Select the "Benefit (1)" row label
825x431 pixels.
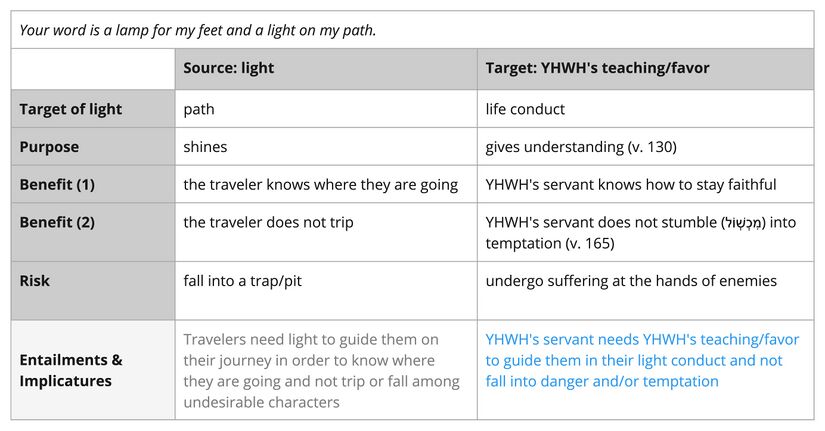click(57, 185)
